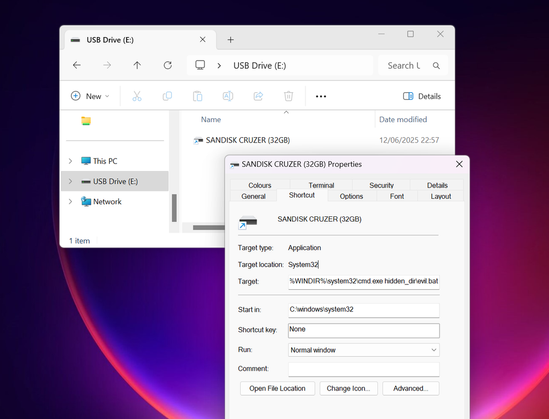Close the USB Drive (E:) tab

click(x=202, y=40)
